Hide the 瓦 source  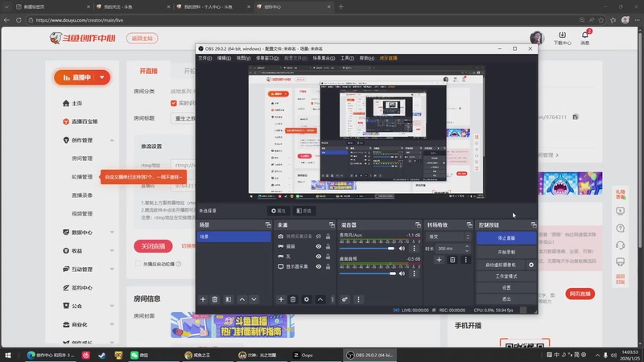pyautogui.click(x=318, y=257)
